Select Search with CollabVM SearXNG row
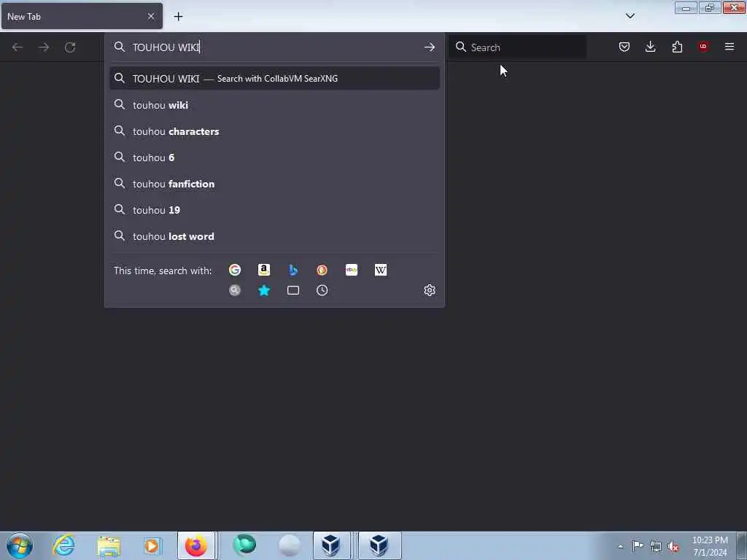The height and width of the screenshot is (560, 747). (x=274, y=79)
